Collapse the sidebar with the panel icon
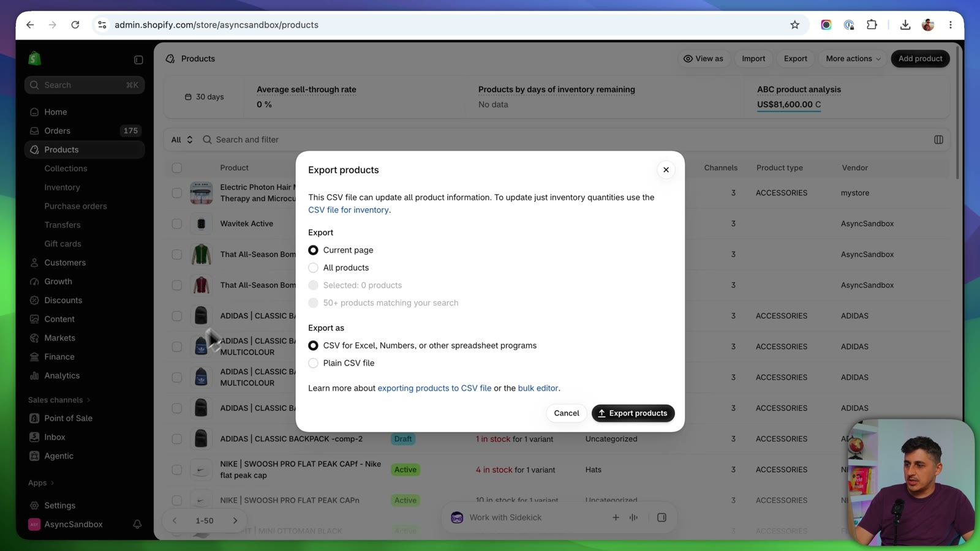The image size is (980, 551). tap(138, 60)
